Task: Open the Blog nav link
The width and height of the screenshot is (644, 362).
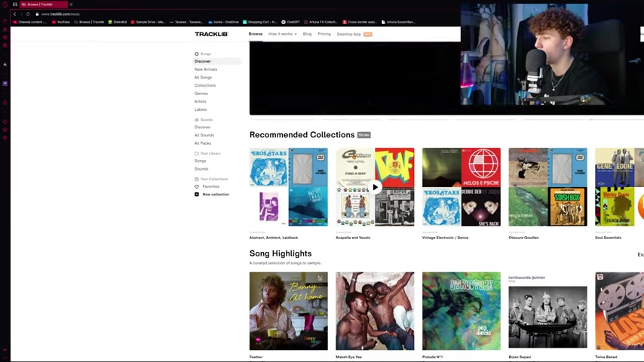Action: tap(307, 34)
